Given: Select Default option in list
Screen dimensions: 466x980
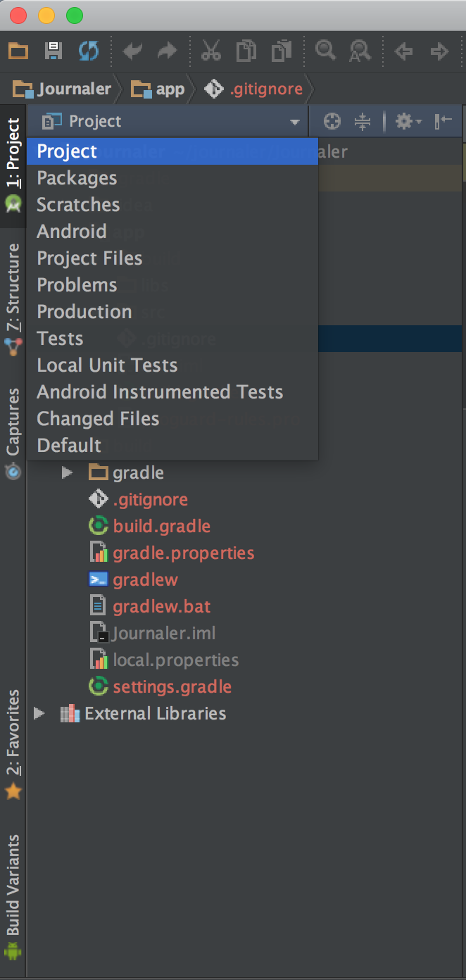Looking at the screenshot, I should [x=172, y=446].
